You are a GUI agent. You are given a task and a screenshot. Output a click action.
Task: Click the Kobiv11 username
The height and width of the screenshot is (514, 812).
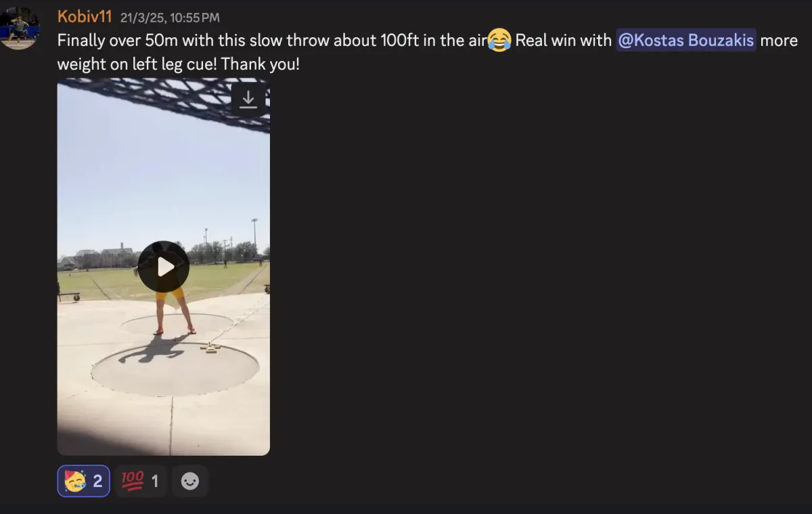click(x=85, y=16)
